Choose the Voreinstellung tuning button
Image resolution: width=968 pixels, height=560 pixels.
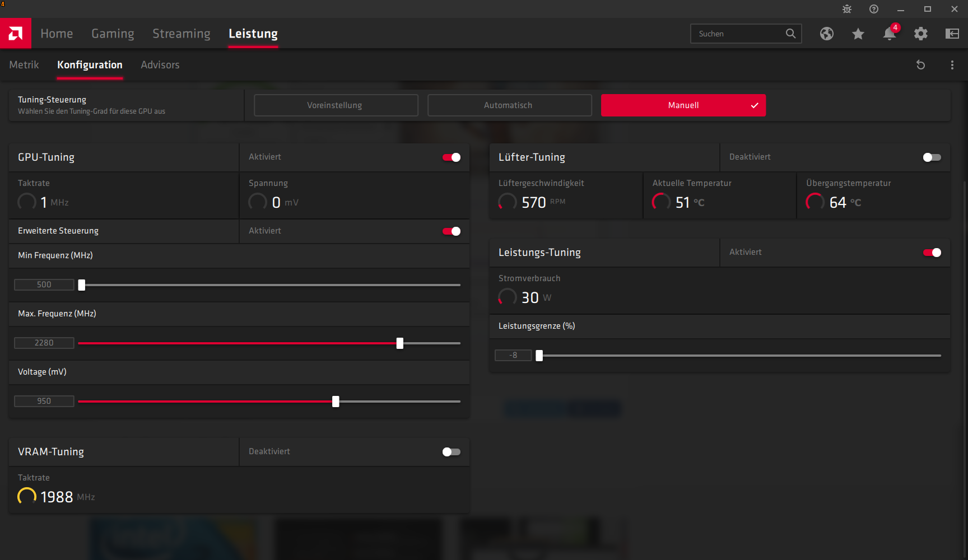(336, 105)
